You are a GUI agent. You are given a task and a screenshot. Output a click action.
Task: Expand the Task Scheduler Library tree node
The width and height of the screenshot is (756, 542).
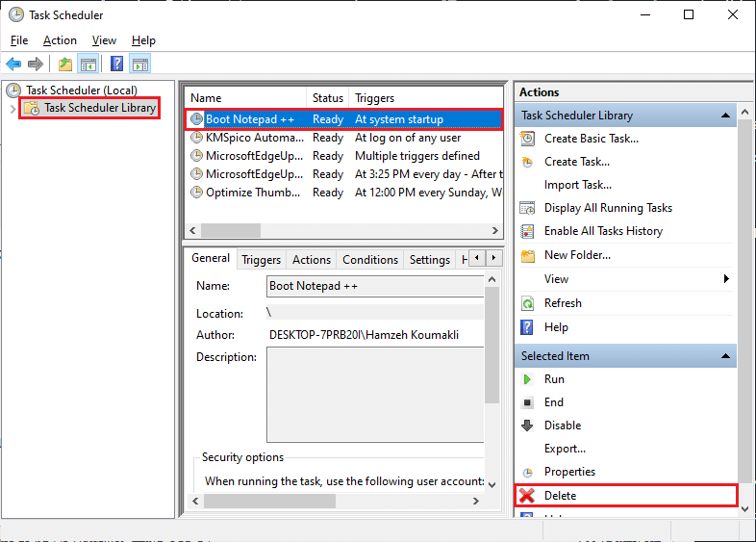(x=13, y=109)
